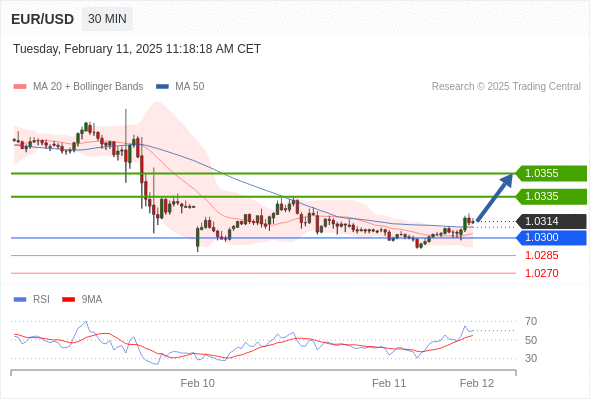This screenshot has width=590, height=400.
Task: Click the Feb 12 date axis label
Action: pos(477,383)
